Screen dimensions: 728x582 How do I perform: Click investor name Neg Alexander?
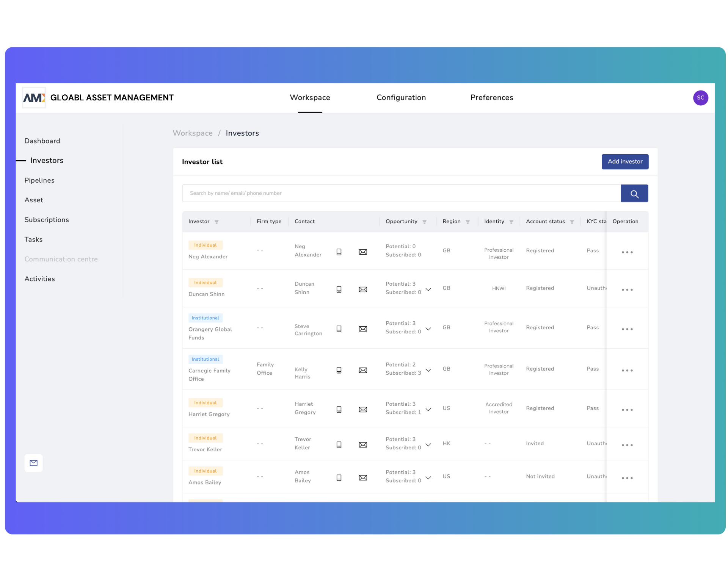pos(208,257)
